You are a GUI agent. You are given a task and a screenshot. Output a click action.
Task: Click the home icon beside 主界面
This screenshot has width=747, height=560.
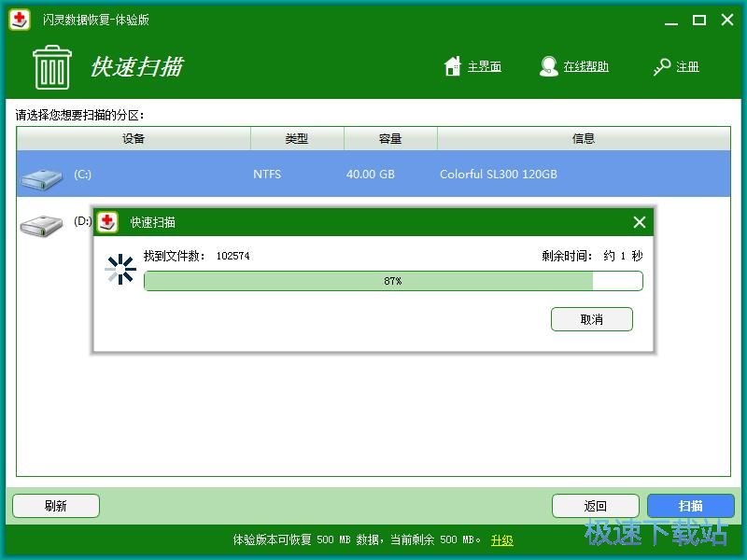pyautogui.click(x=453, y=66)
